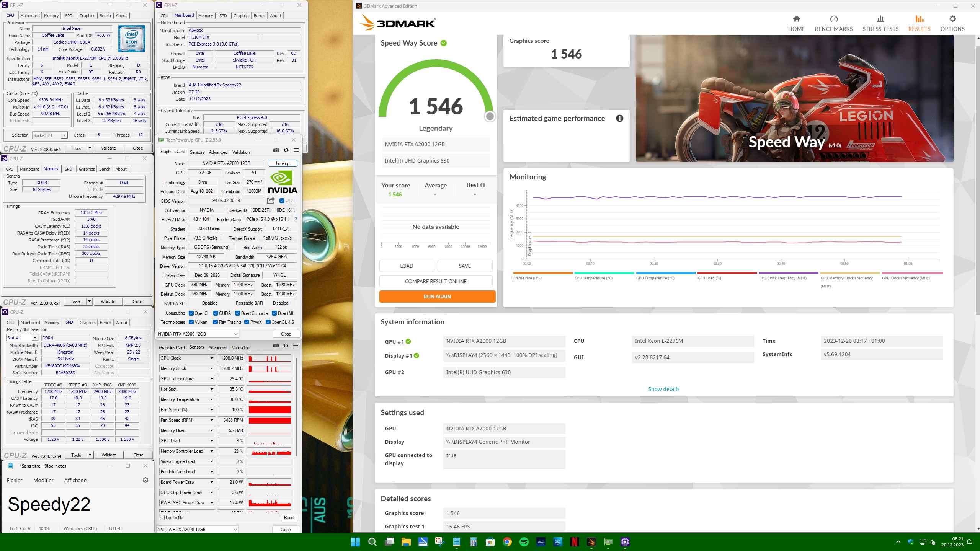
Task: Expand the Board Power Draw sensor dropdown
Action: 212,482
